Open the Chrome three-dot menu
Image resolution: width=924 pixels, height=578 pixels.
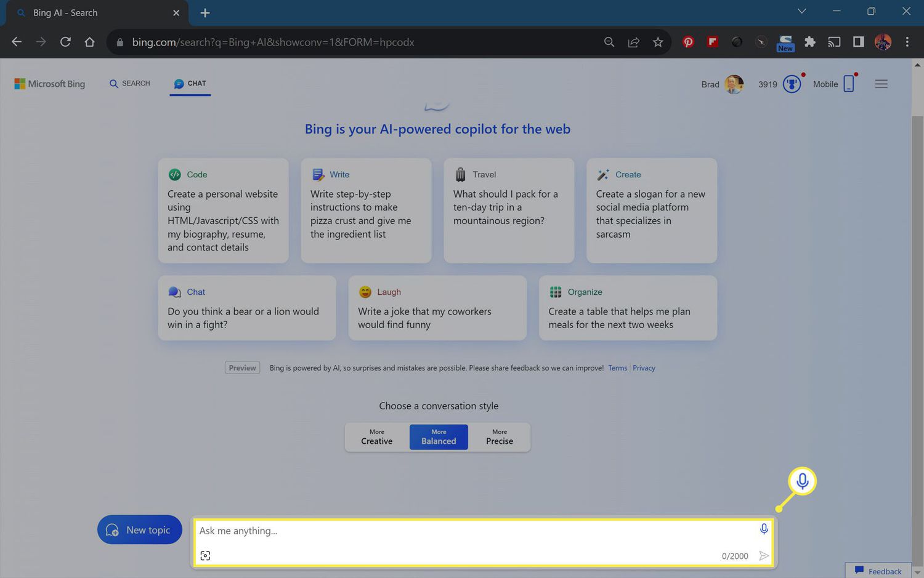coord(907,42)
